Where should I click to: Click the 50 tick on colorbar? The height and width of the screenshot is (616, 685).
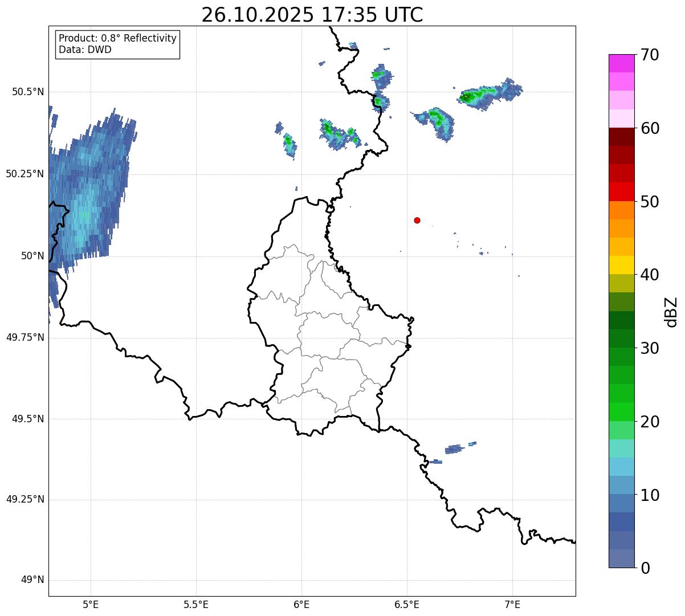pos(650,202)
